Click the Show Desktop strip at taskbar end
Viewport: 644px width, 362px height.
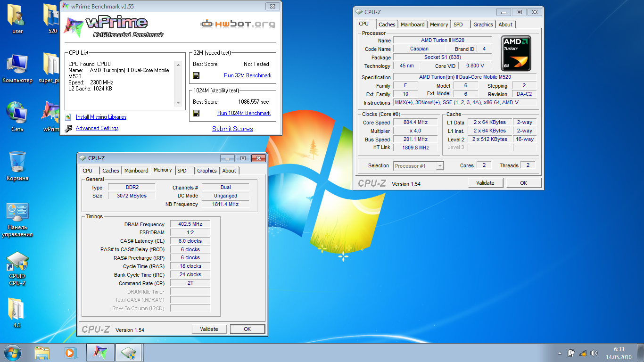pos(640,353)
